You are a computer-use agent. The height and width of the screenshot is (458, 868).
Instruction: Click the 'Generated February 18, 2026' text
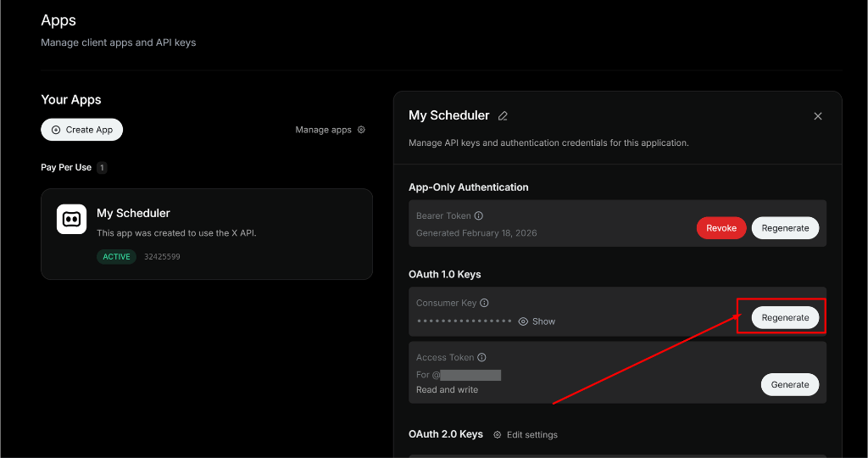coord(476,233)
